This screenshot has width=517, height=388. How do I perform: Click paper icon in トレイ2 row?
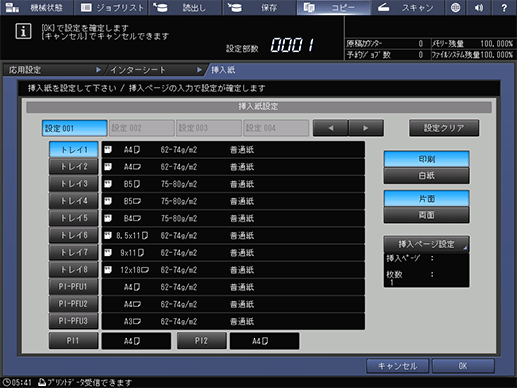pyautogui.click(x=108, y=167)
